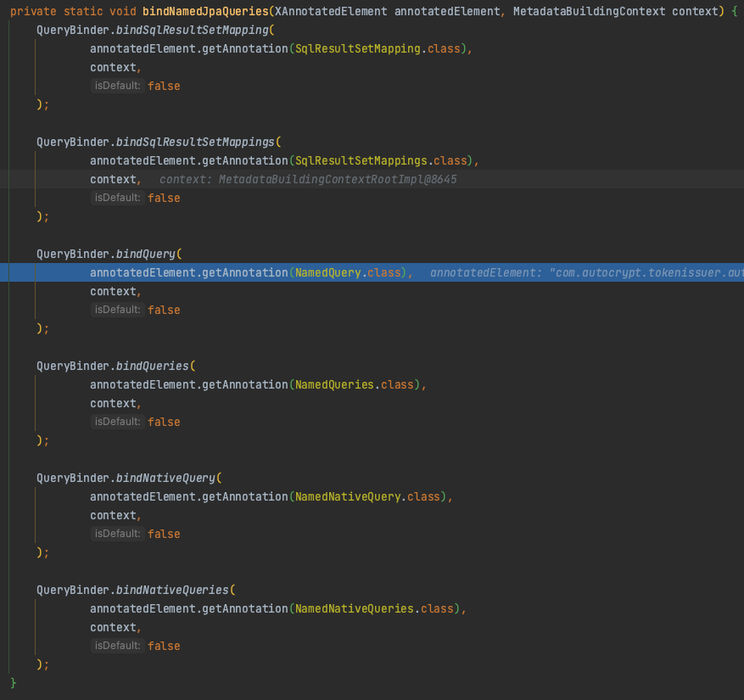Click getAnnotation in the NamedNativeQuery.class line

(x=245, y=497)
